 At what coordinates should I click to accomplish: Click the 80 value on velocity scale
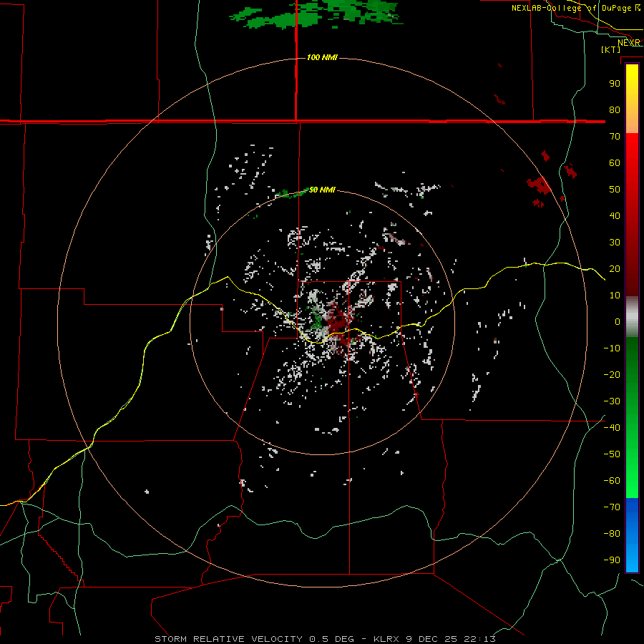(615, 110)
